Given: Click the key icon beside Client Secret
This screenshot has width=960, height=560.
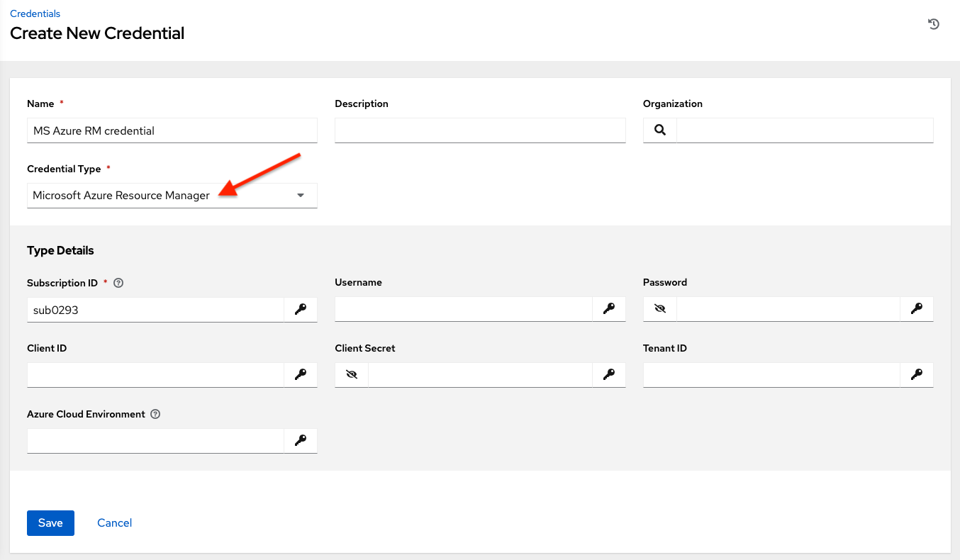Looking at the screenshot, I should click(609, 374).
